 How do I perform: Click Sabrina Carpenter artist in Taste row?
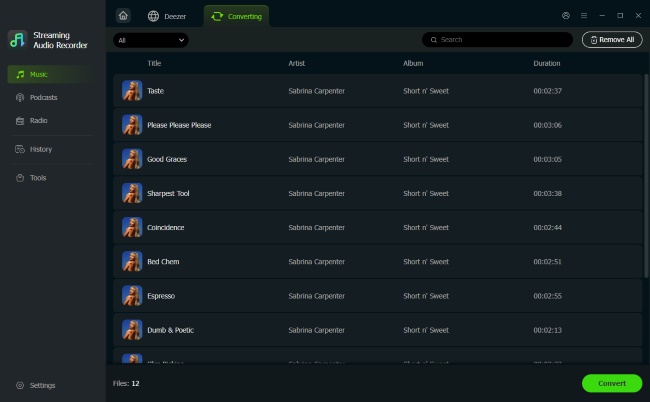click(x=316, y=91)
